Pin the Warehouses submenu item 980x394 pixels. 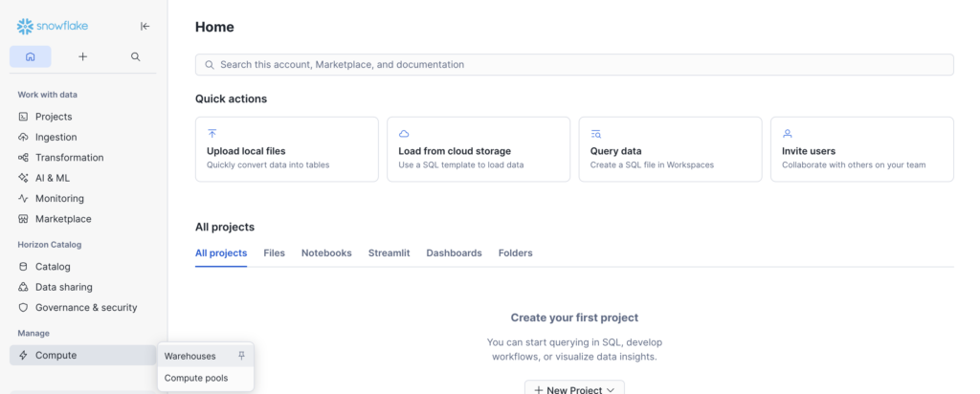[241, 356]
